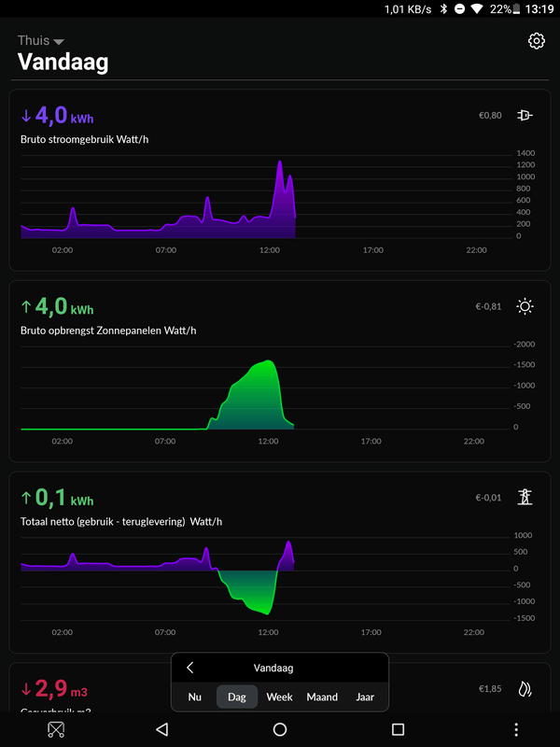560x747 pixels.
Task: Tap the 4,0 kWh green solar yield value
Action: [57, 306]
